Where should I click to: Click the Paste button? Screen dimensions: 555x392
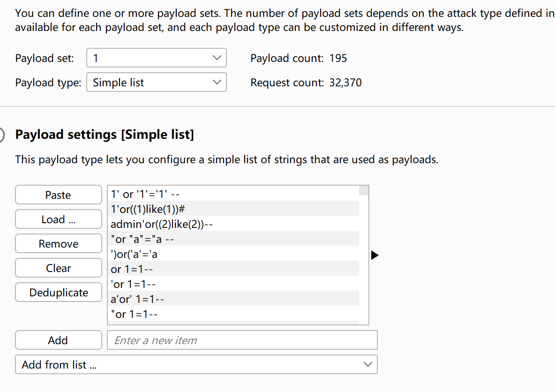tap(58, 195)
